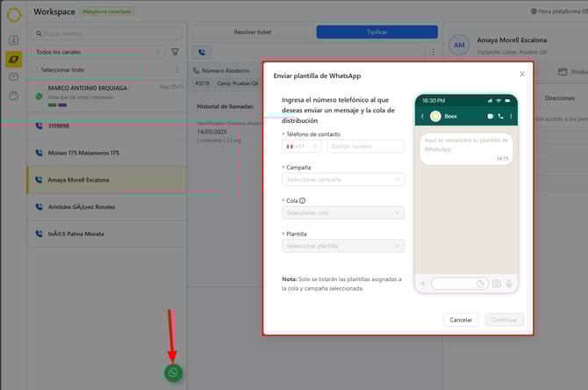This screenshot has height=390, width=588.
Task: Select the highlighted workspace sidebar icon
Action: (14, 60)
